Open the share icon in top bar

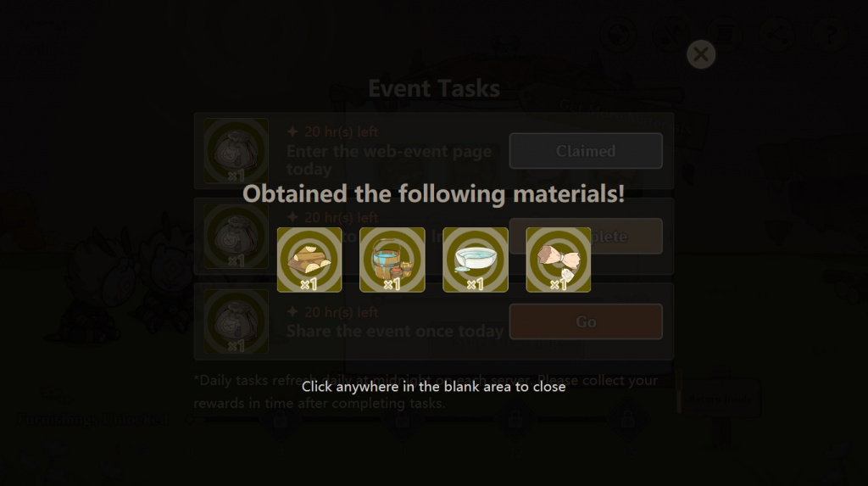click(x=777, y=35)
